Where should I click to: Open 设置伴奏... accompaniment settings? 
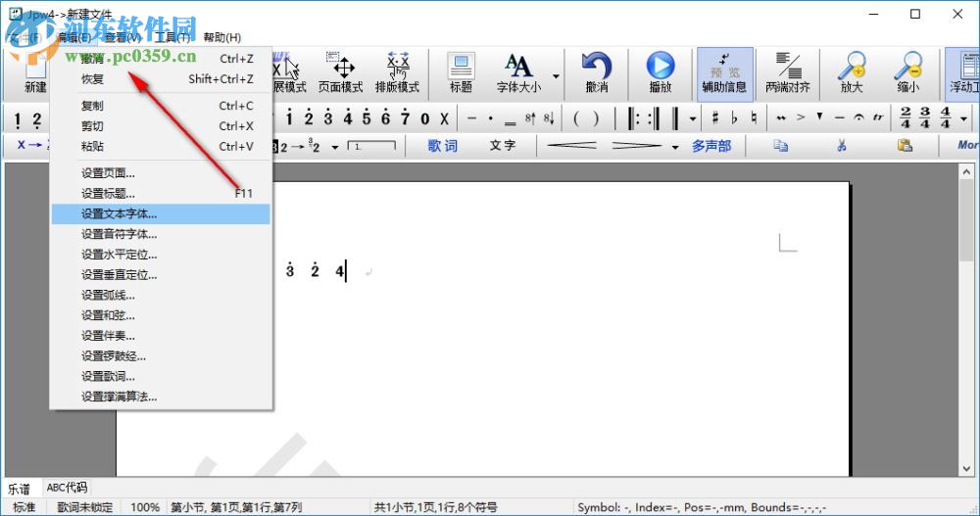161,336
